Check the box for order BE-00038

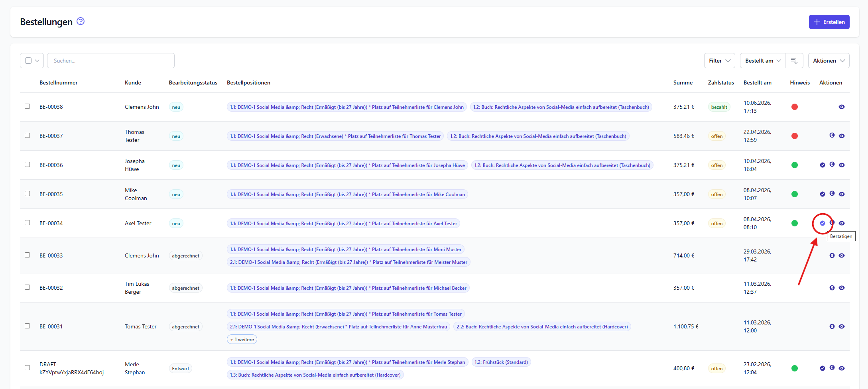pyautogui.click(x=28, y=106)
